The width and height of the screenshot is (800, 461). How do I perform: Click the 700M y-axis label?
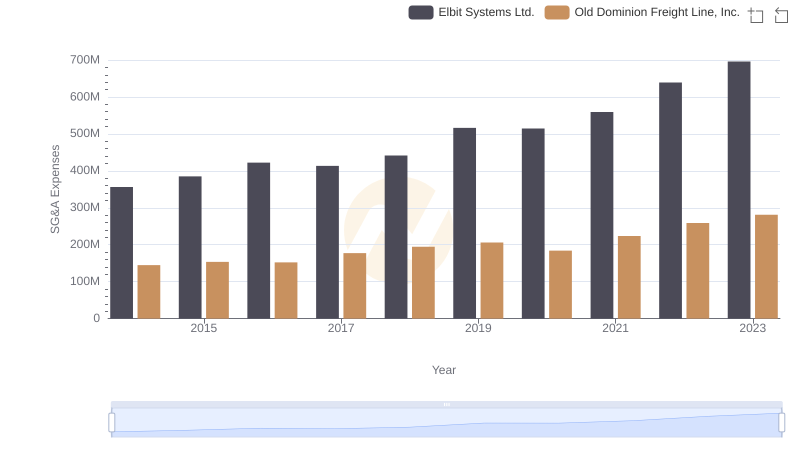pyautogui.click(x=85, y=60)
